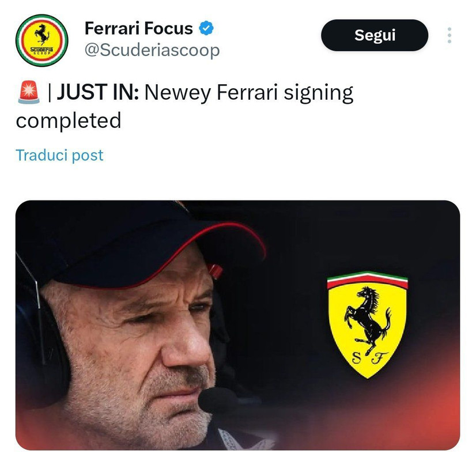The image size is (476, 461).
Task: Open the Ferrari Focus profile avatar
Action: point(42,40)
